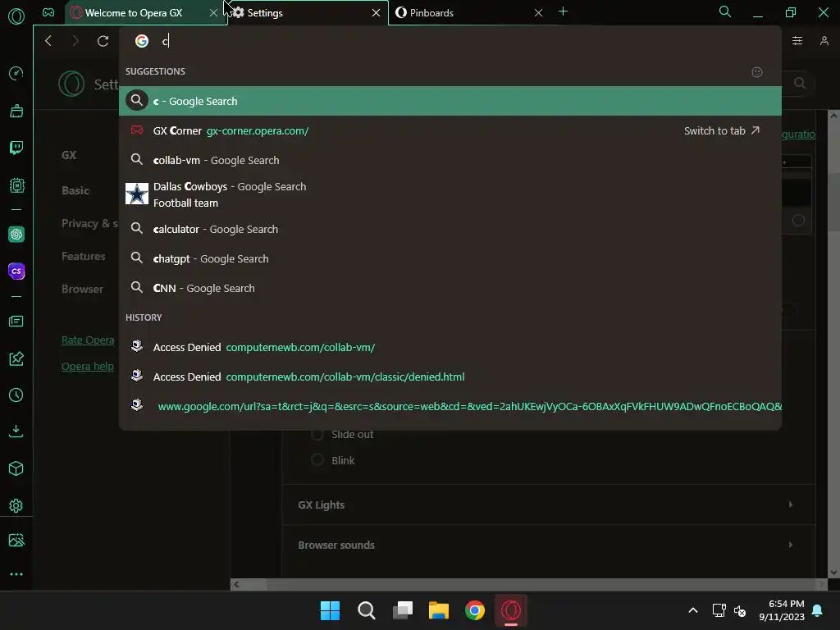The image size is (840, 630).
Task: Select the Slide out radio option
Action: pos(317,435)
